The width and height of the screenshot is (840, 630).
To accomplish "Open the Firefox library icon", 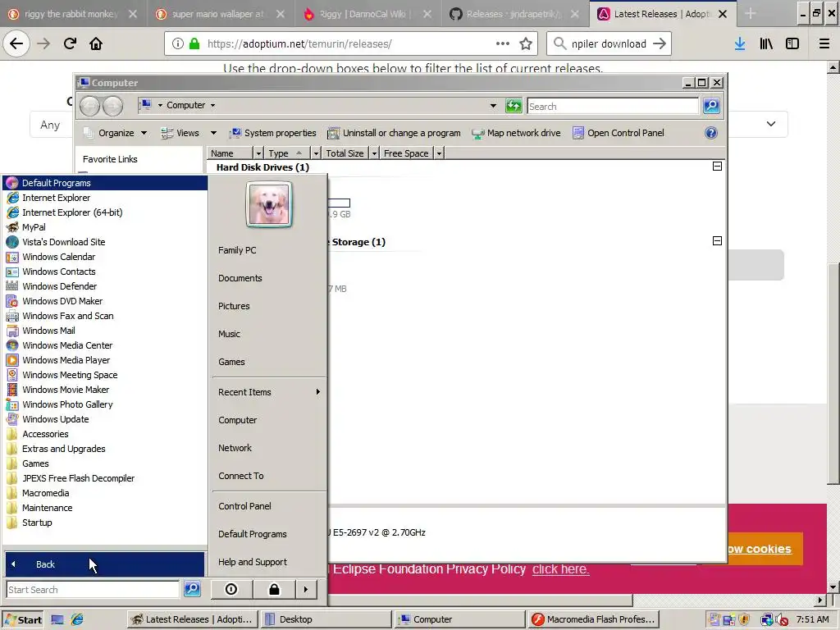I will (x=766, y=44).
